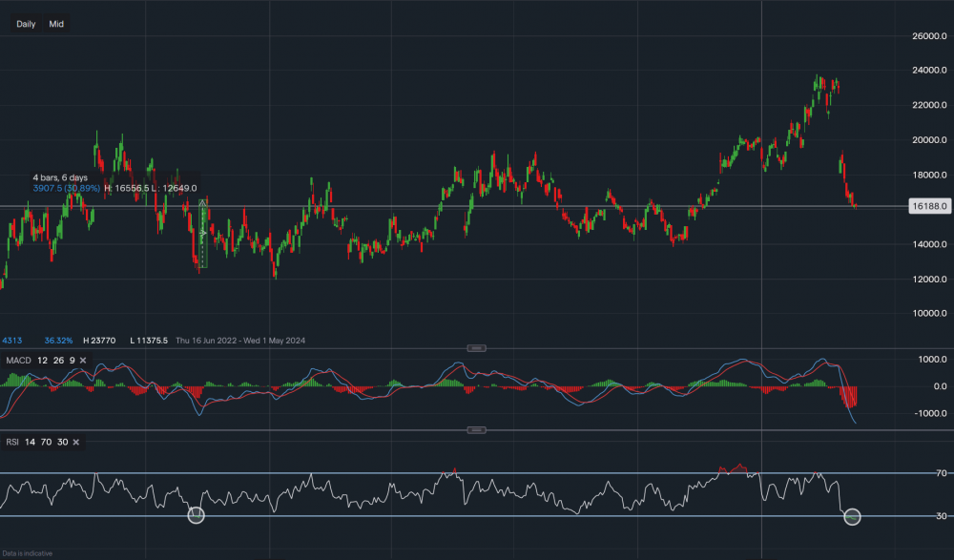Select the RSI 30 oversold line label
Image resolution: width=954 pixels, height=560 pixels.
pyautogui.click(x=914, y=516)
